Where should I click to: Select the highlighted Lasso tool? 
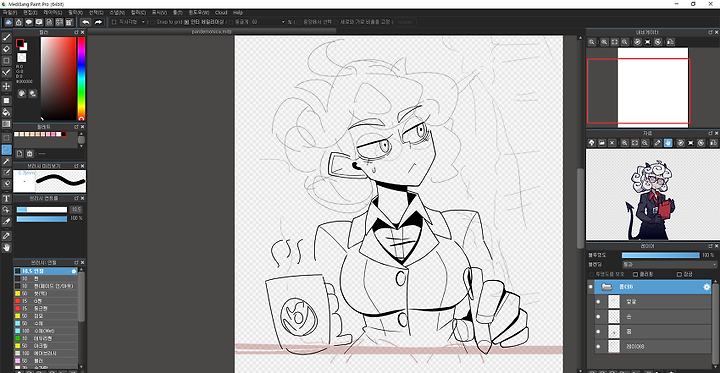click(x=6, y=150)
